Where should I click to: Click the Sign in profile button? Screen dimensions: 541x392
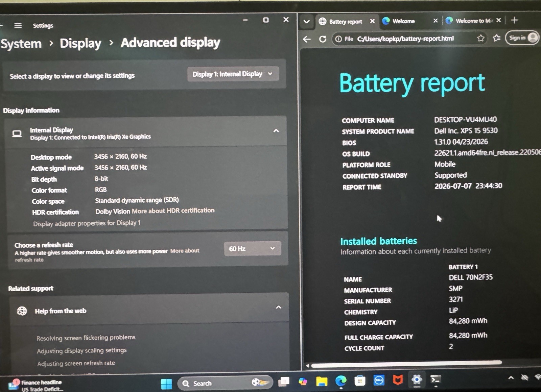522,38
